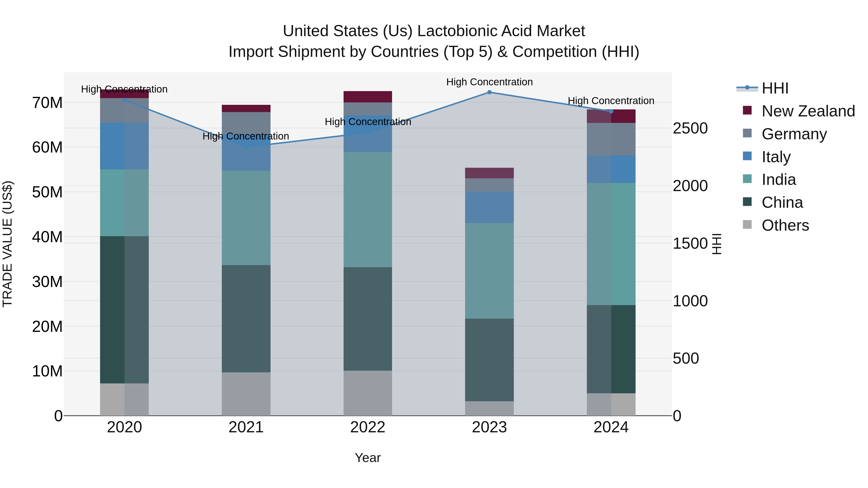Image resolution: width=868 pixels, height=488 pixels.
Task: Toggle Others series in legend
Action: (776, 225)
